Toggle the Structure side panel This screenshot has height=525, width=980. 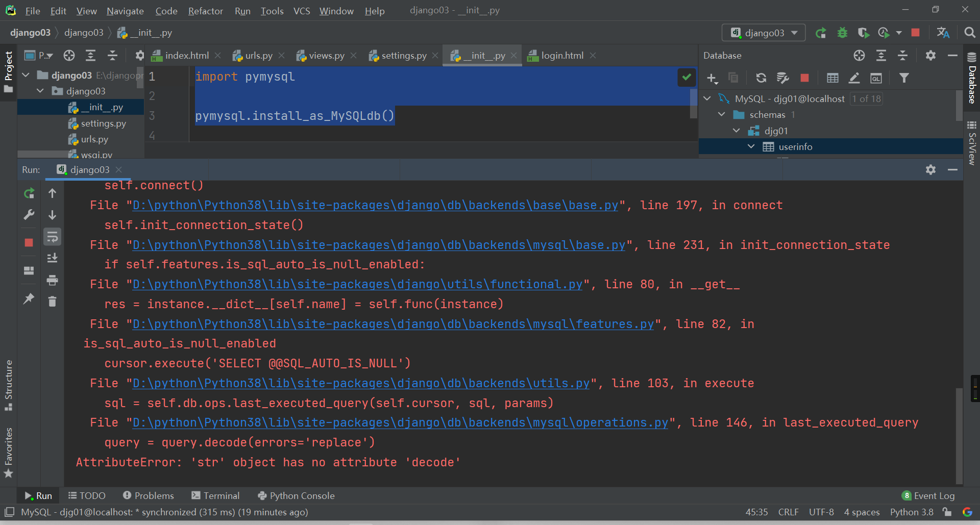(8, 385)
